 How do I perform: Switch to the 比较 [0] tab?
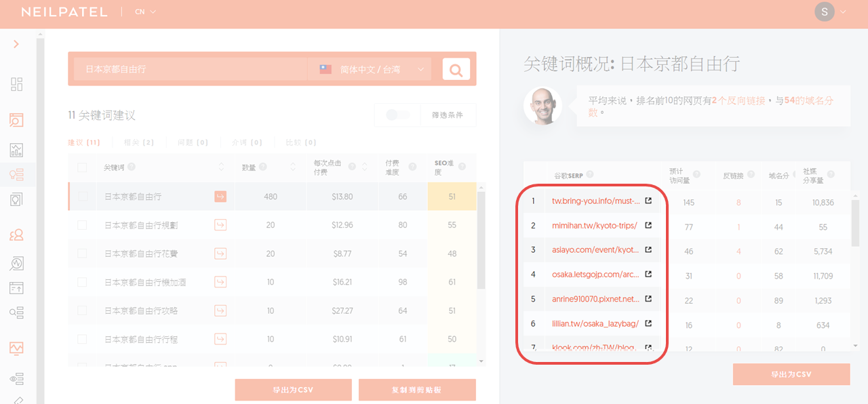[301, 142]
